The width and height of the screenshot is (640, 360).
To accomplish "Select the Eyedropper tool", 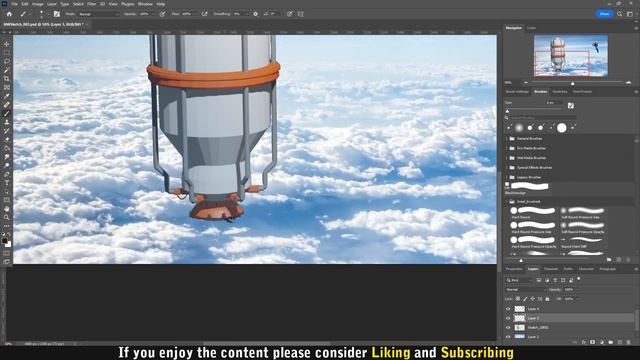I will coord(7,96).
